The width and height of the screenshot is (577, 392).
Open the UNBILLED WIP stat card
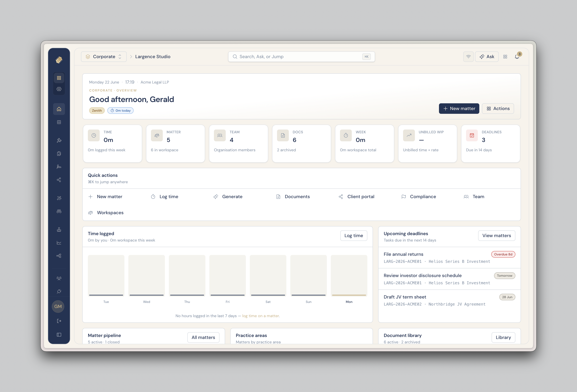pos(428,144)
